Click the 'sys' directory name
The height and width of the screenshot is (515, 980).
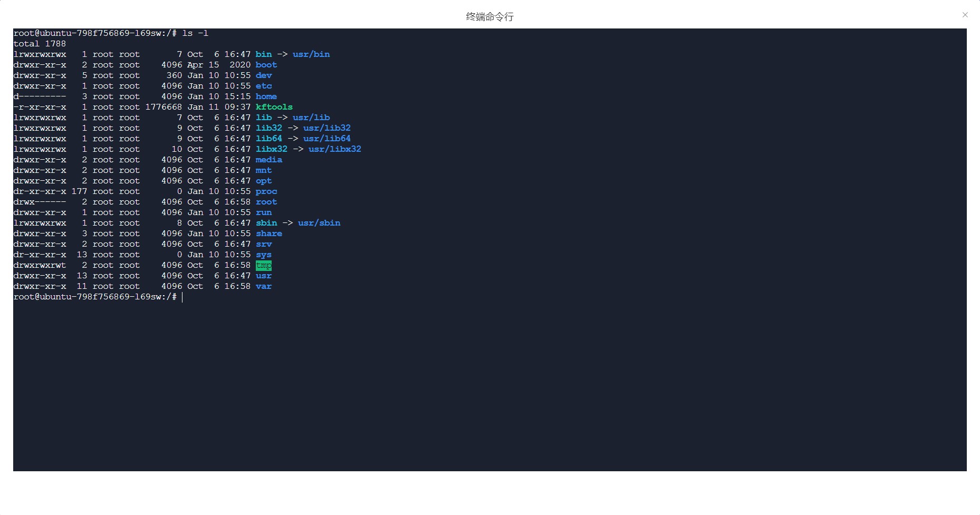(264, 255)
